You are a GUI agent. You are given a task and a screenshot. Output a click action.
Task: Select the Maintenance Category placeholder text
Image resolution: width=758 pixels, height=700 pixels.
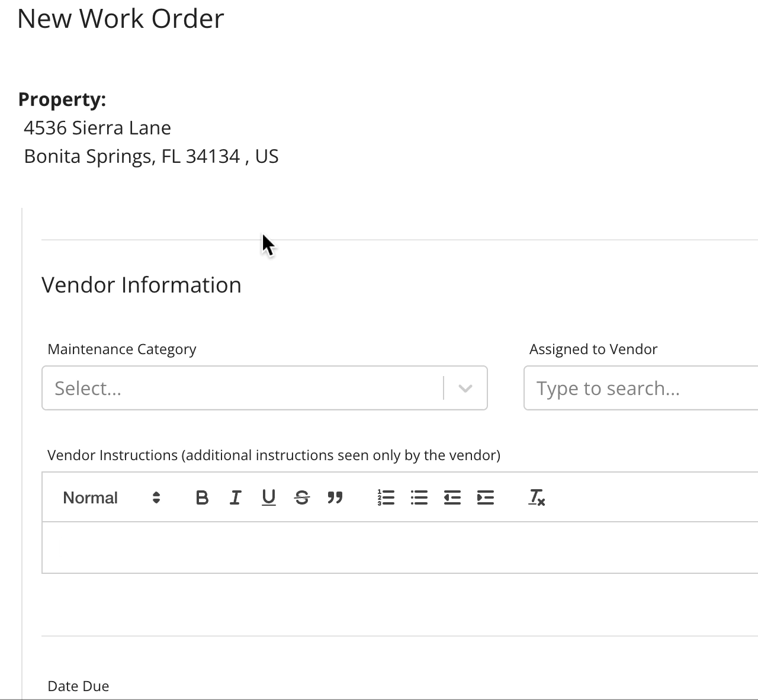[x=88, y=388]
